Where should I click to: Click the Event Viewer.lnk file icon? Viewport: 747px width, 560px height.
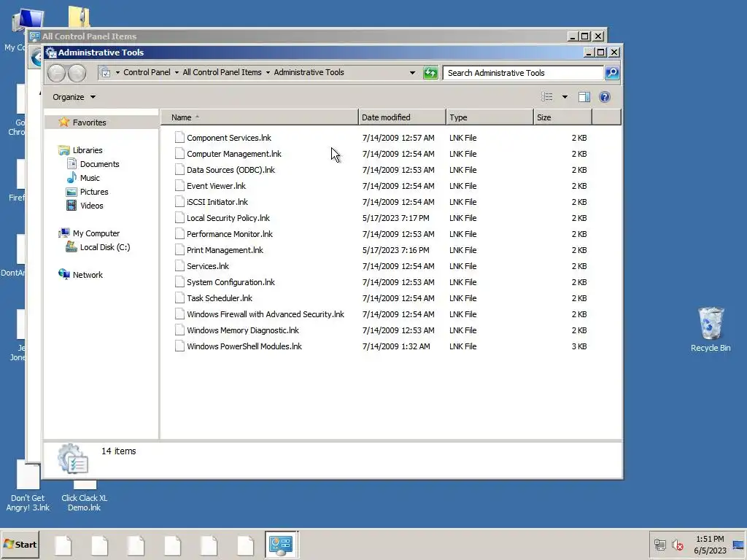179,186
